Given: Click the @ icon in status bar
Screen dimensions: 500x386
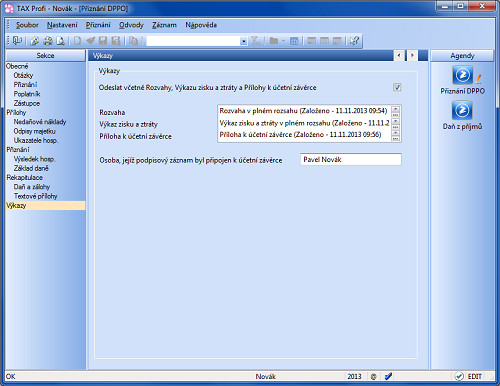Looking at the screenshot, I should (x=373, y=377).
